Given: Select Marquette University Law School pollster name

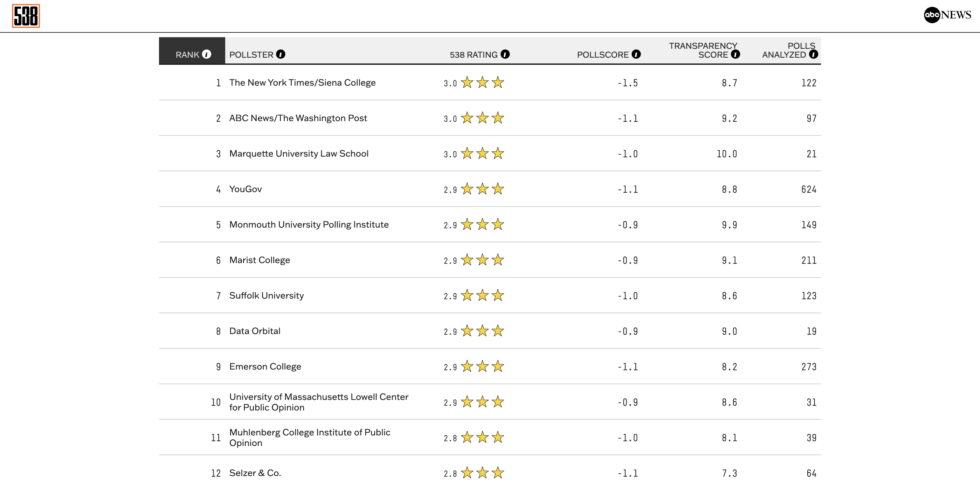Looking at the screenshot, I should point(299,153).
